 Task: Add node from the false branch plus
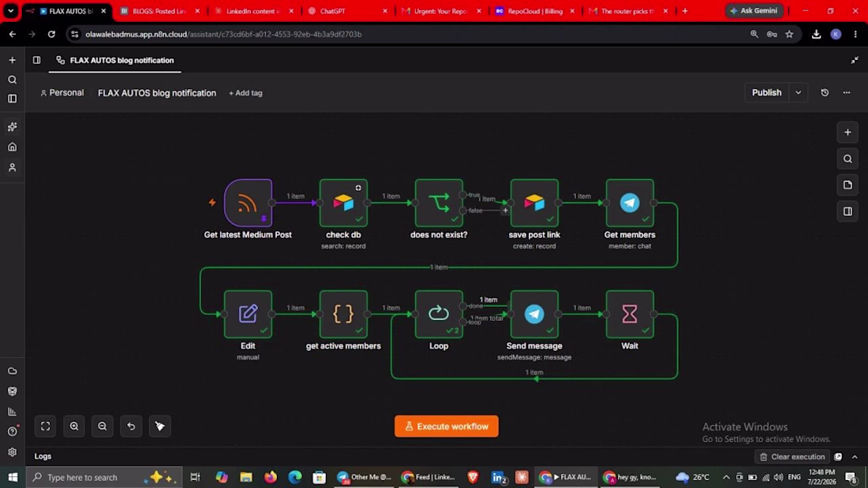(x=505, y=210)
